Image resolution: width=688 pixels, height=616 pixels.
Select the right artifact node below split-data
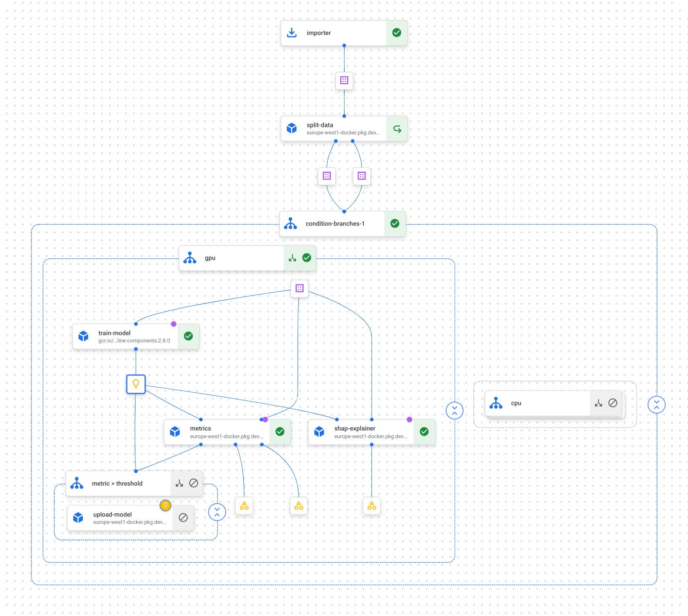(x=361, y=176)
